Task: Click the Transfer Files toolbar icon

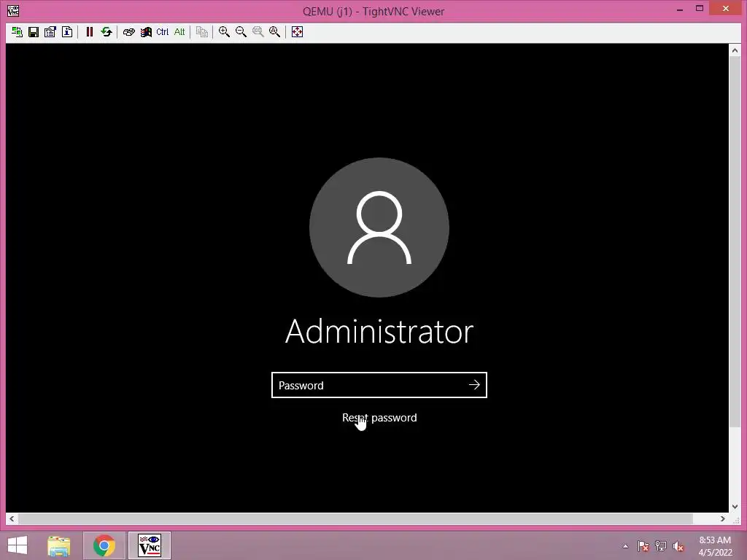Action: click(202, 32)
